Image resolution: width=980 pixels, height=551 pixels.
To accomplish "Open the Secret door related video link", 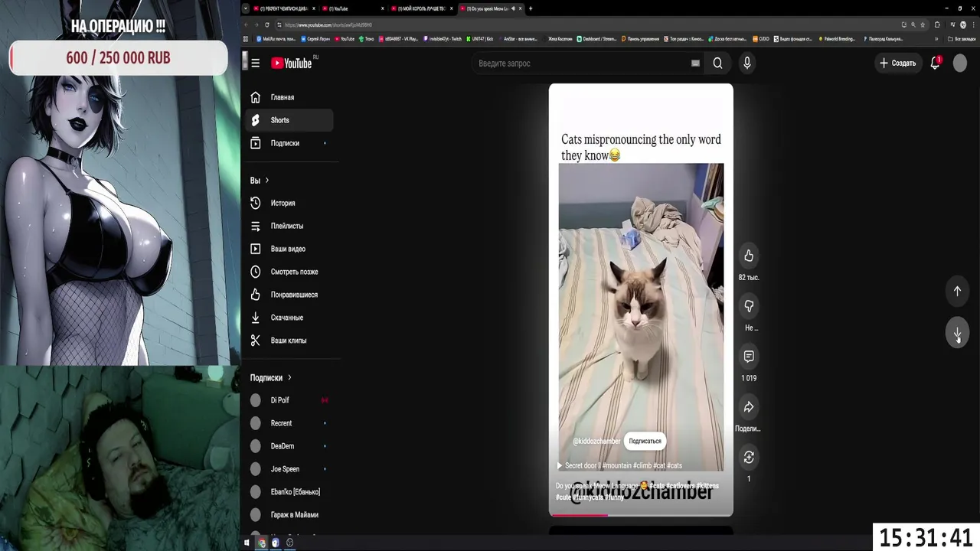I will 619,465.
